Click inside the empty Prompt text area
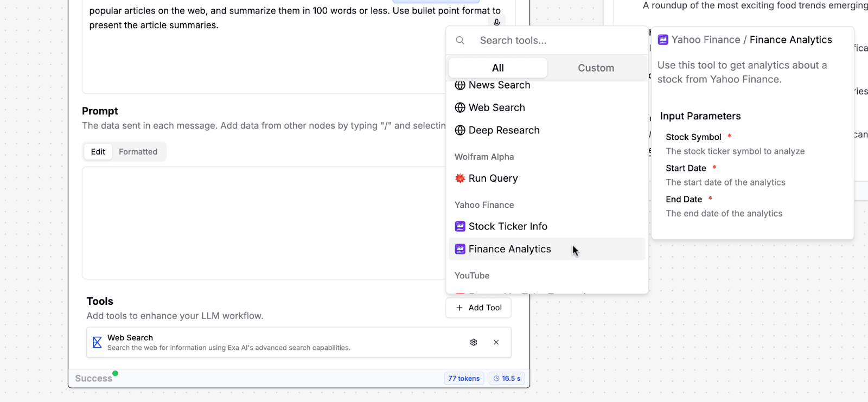This screenshot has width=868, height=402. tap(264, 222)
